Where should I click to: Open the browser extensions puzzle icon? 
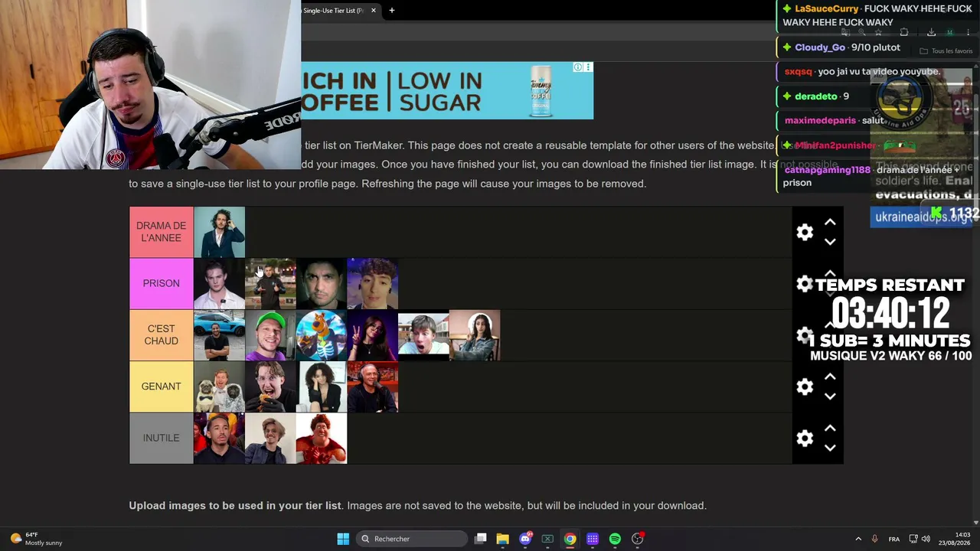click(x=904, y=33)
